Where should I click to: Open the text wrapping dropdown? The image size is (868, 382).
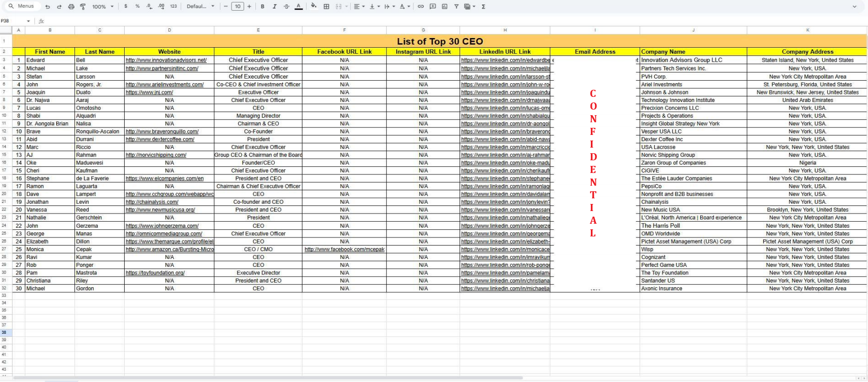pyautogui.click(x=389, y=7)
